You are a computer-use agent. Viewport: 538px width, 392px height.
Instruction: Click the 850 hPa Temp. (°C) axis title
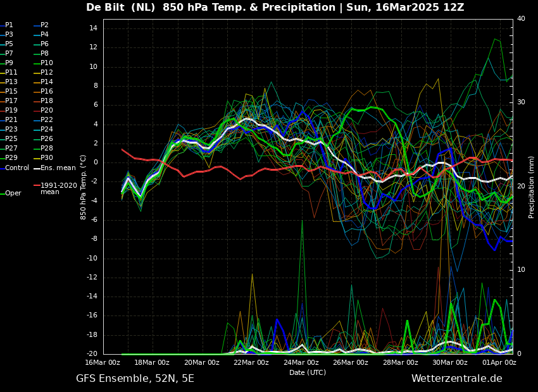[x=84, y=187]
